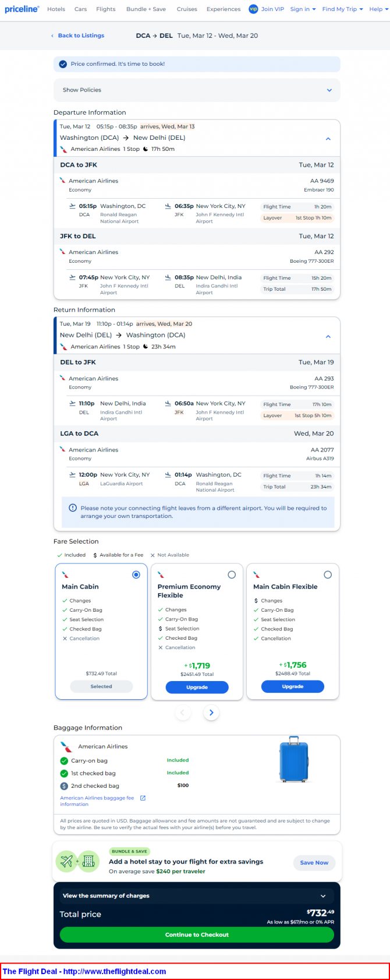This screenshot has width=390, height=980.
Task: Open the Experiences menu item
Action: point(224,9)
